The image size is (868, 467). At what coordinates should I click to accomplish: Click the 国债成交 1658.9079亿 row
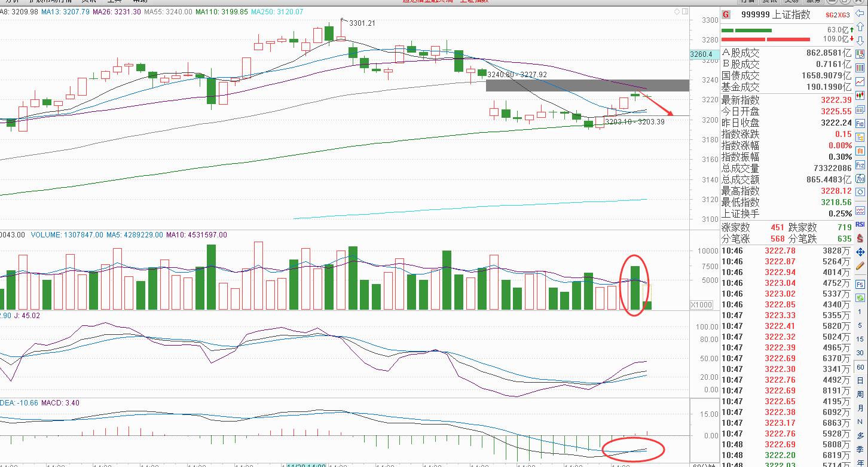tap(787, 75)
